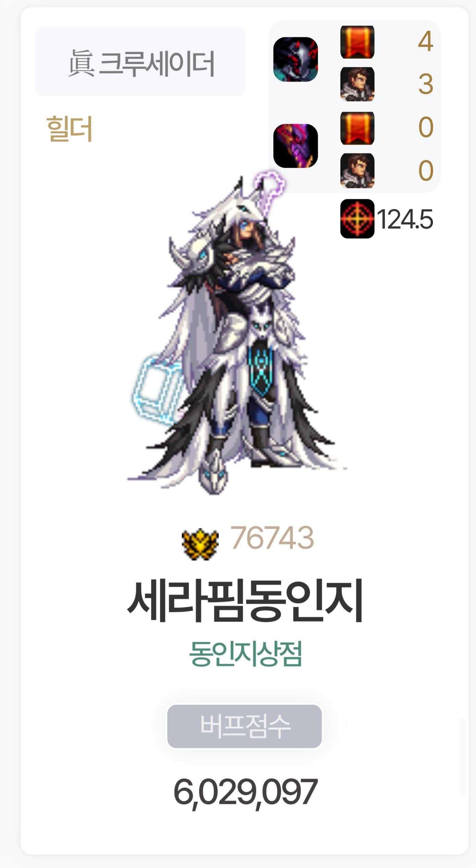Viewport: 476px width, 868px height.
Task: Click the dark helmet raid boss icon
Action: pyautogui.click(x=295, y=59)
